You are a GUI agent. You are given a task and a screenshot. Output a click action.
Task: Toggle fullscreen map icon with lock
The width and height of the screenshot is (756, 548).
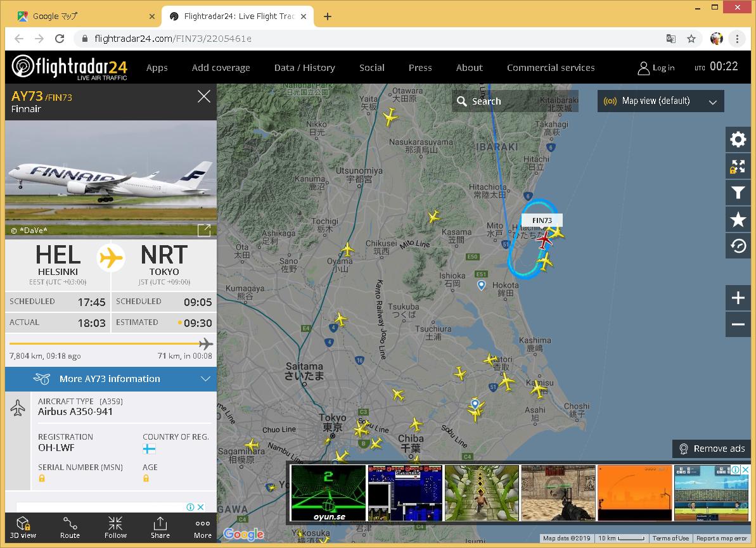tap(738, 166)
